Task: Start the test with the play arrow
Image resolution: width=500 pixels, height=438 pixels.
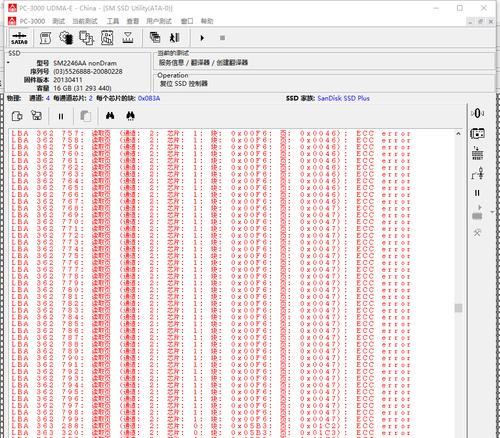Action: click(202, 38)
